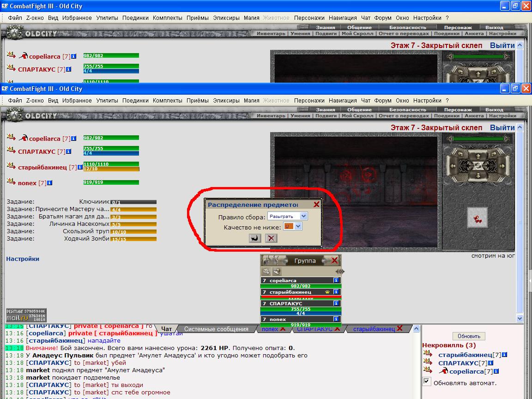This screenshot has height=399, width=532.
Task: Click the front window's vertical scrollbar thumb
Action: [520, 222]
